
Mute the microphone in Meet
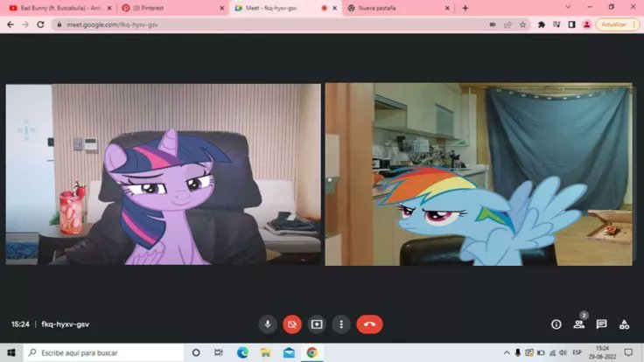click(268, 324)
